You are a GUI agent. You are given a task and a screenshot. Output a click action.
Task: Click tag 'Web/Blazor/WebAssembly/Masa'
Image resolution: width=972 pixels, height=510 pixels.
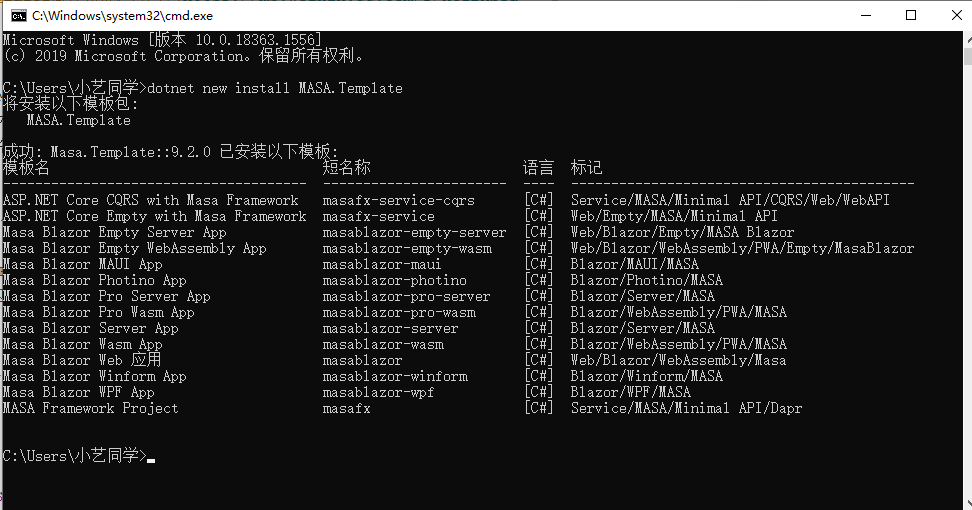(x=678, y=361)
